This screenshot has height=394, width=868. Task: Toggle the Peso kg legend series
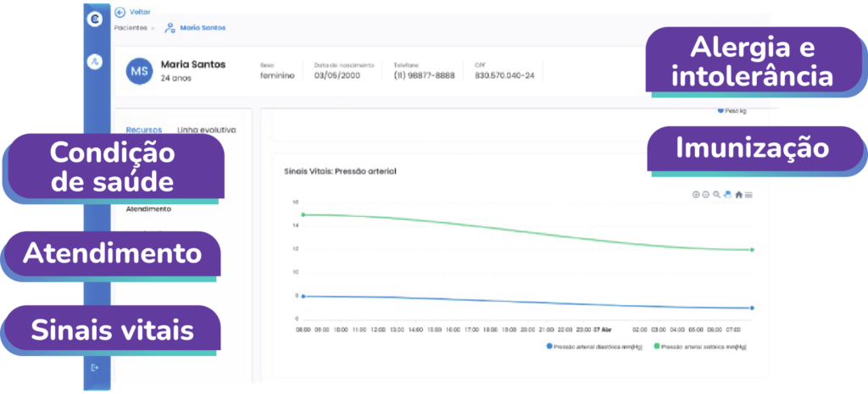(x=732, y=111)
